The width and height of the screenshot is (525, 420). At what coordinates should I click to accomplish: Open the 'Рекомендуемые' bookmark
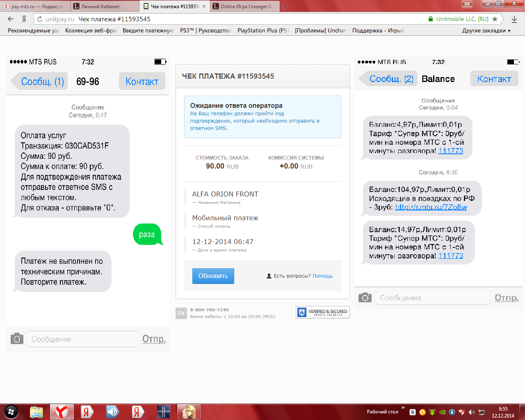pos(34,30)
